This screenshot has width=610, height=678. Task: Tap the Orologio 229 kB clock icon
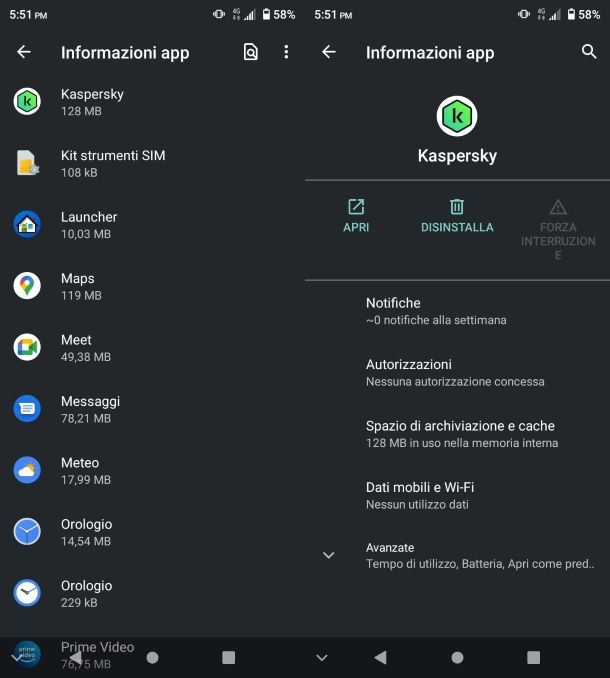click(x=27, y=593)
